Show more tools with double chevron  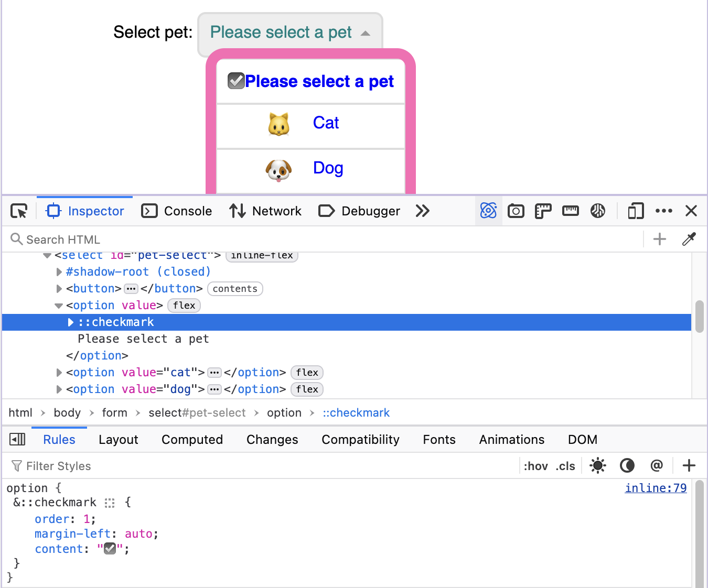point(423,211)
